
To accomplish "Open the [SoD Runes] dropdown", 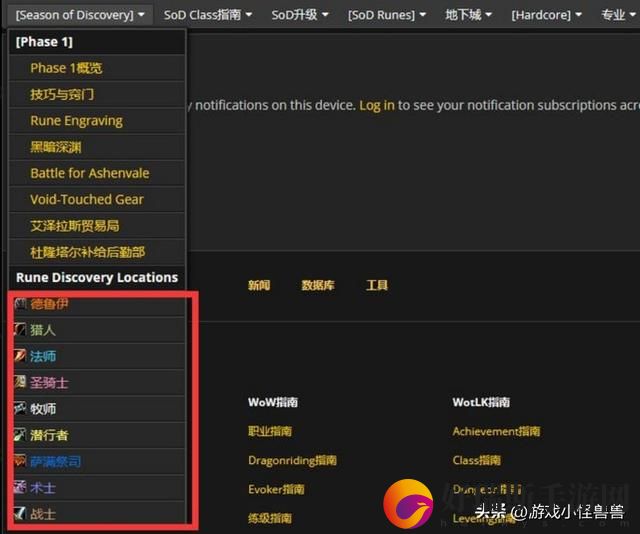I will coord(387,15).
